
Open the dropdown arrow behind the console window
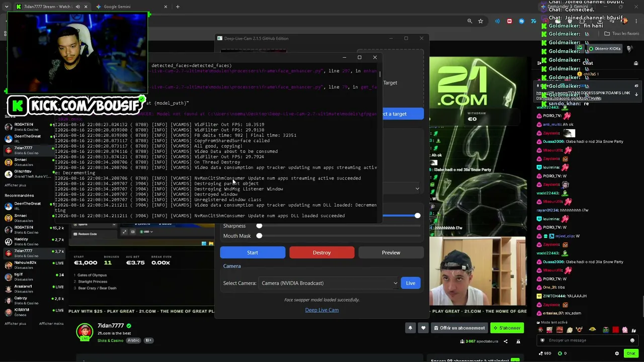[x=417, y=189]
